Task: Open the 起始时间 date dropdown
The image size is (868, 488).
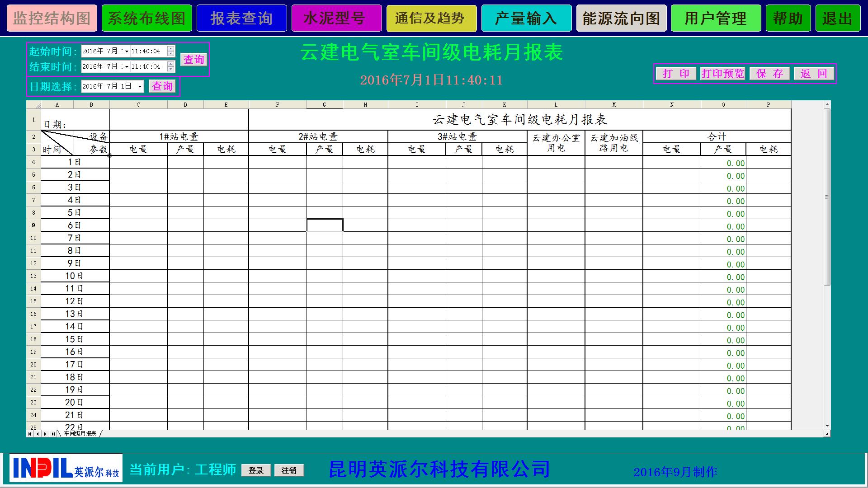Action: click(127, 52)
